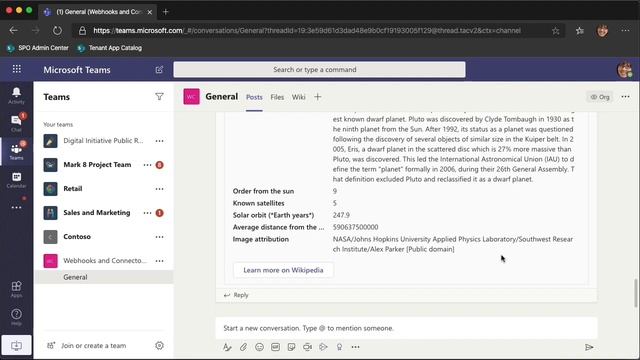This screenshot has height=360, width=640.
Task: Click the Org button in channel header
Action: [600, 97]
